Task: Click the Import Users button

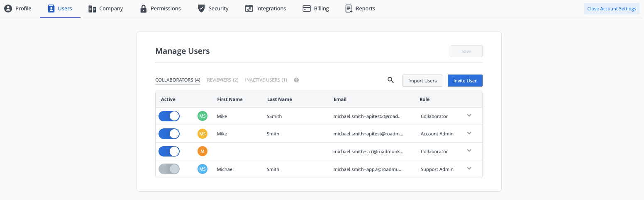Action: coord(422,81)
